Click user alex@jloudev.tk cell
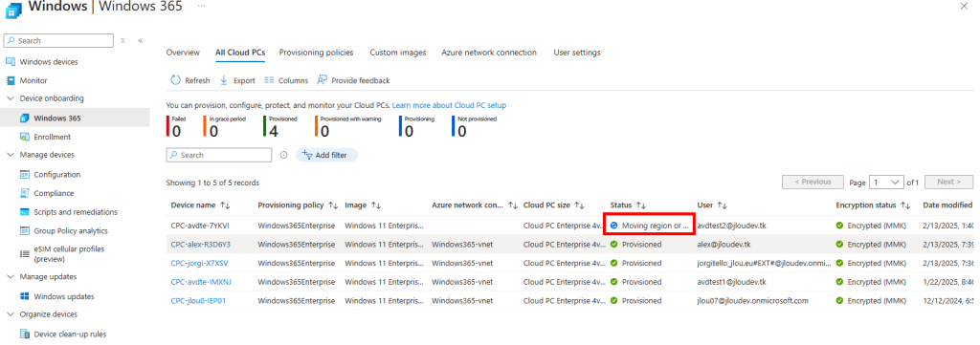The height and width of the screenshot is (345, 980). [724, 245]
